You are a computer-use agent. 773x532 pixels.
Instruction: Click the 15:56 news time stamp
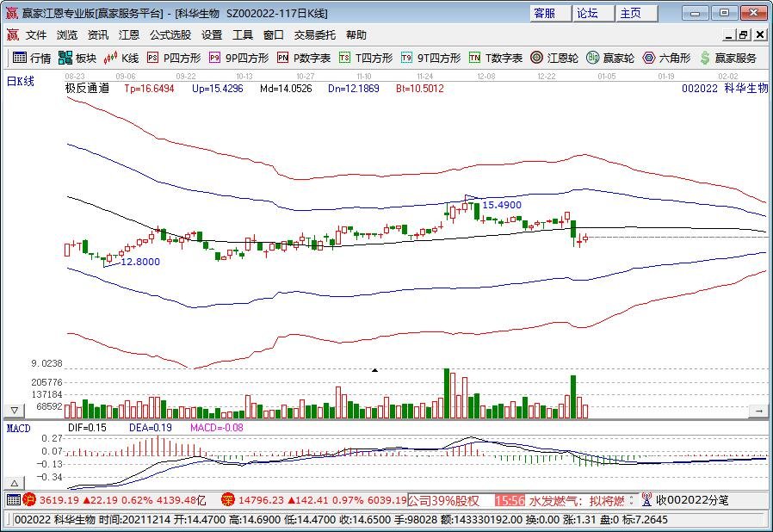[510, 500]
